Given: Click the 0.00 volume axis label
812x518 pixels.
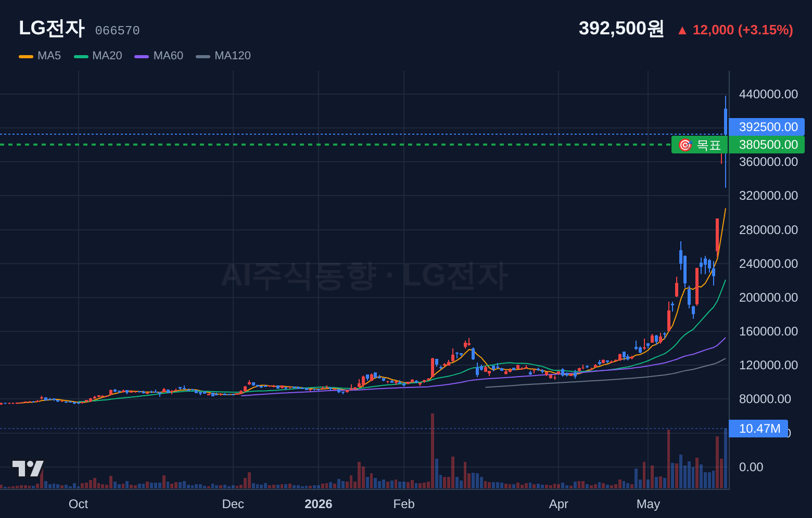Looking at the screenshot, I should pos(751,467).
